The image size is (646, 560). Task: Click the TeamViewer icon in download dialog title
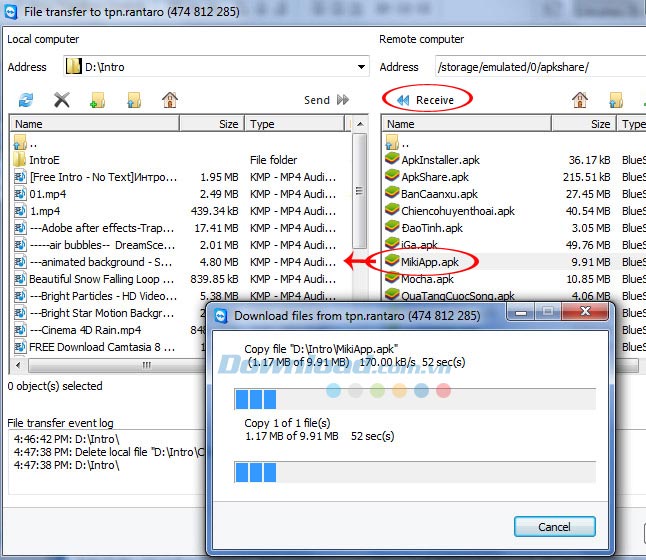coord(221,316)
